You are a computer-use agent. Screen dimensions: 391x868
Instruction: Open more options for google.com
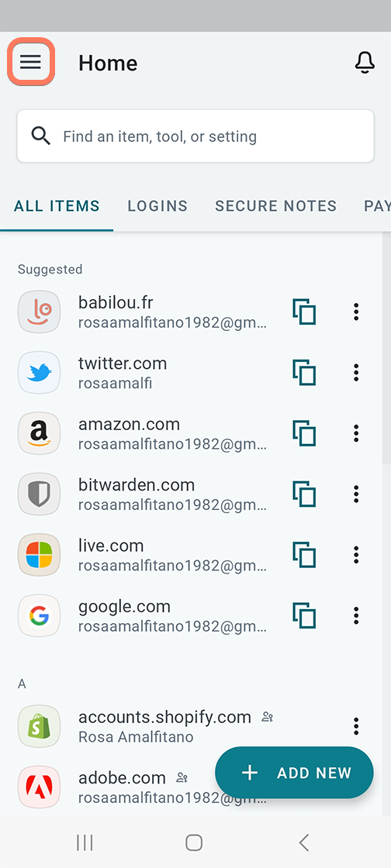point(356,615)
